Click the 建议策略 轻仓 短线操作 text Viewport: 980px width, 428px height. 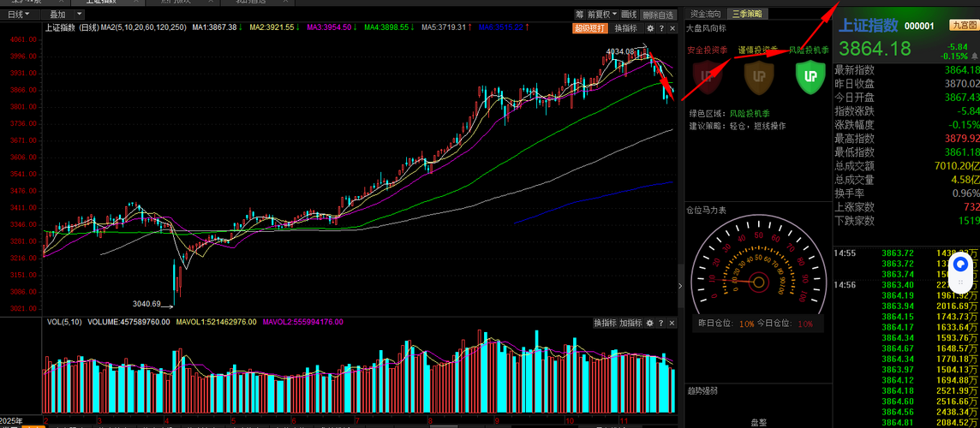(x=738, y=126)
